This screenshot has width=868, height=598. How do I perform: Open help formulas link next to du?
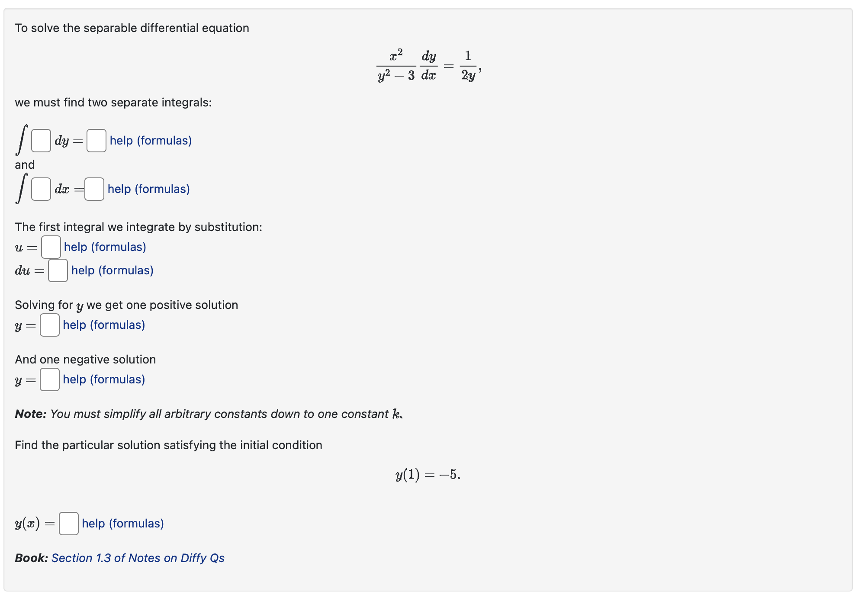tap(112, 270)
